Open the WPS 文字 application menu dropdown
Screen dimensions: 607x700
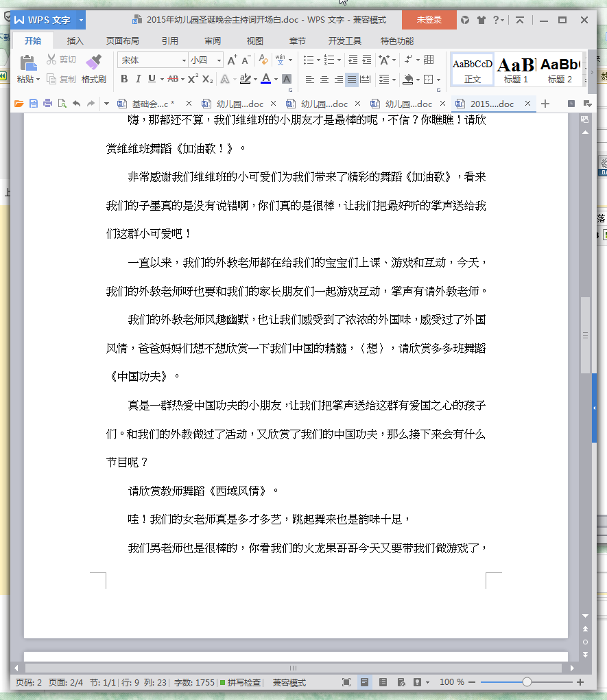(x=81, y=20)
